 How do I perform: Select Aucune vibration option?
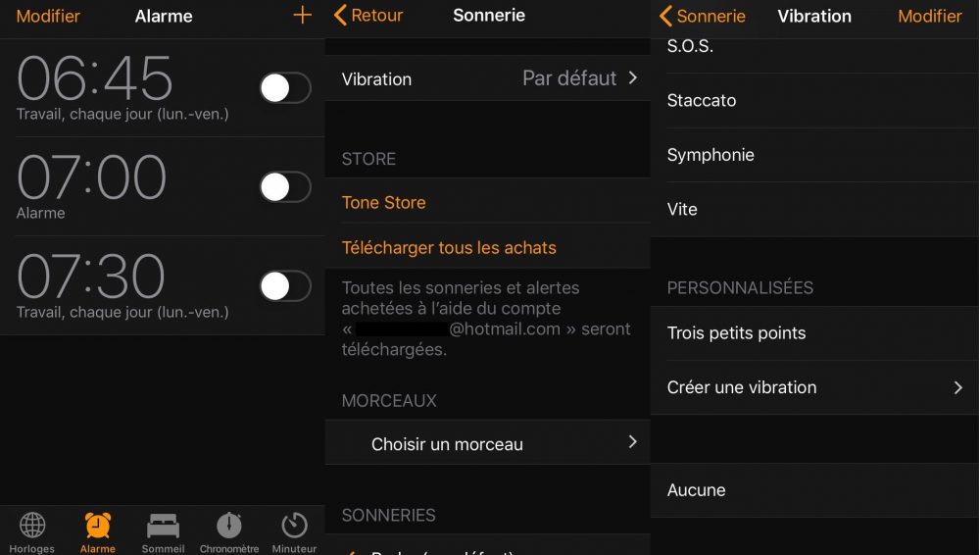click(x=815, y=490)
